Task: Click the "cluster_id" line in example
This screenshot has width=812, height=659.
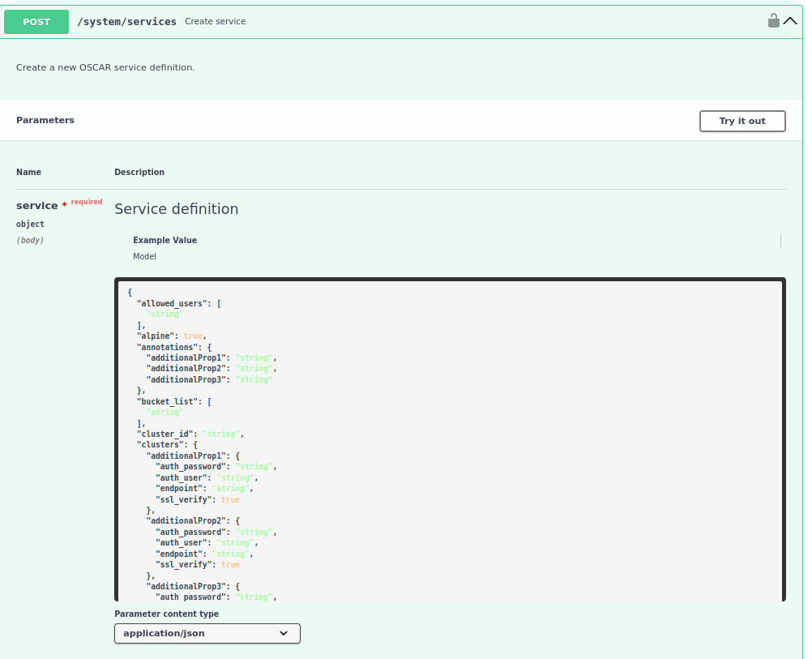Action: (190, 434)
